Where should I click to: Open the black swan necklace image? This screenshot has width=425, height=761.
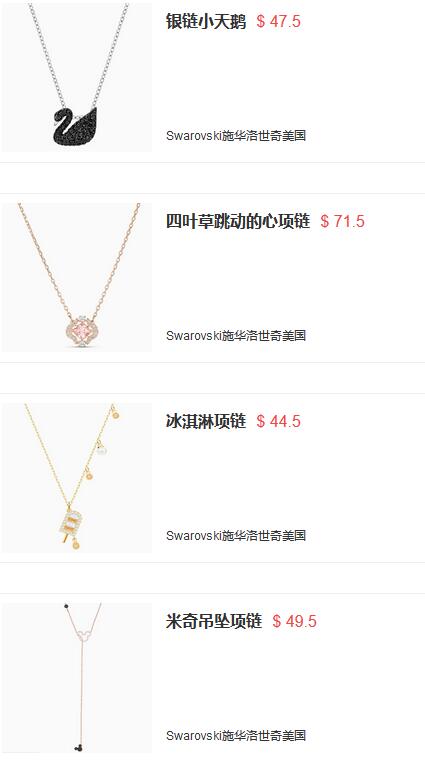(x=77, y=77)
